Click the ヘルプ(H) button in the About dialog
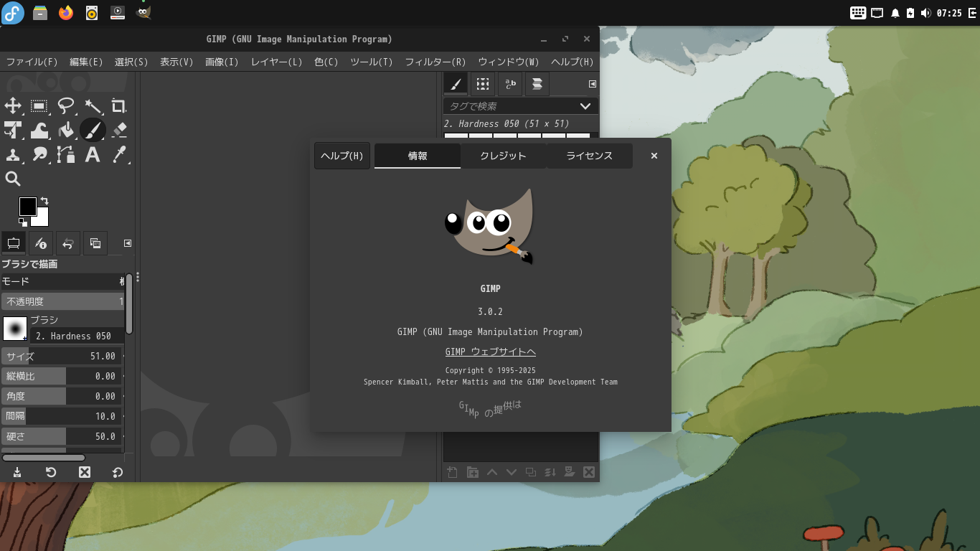 point(342,156)
